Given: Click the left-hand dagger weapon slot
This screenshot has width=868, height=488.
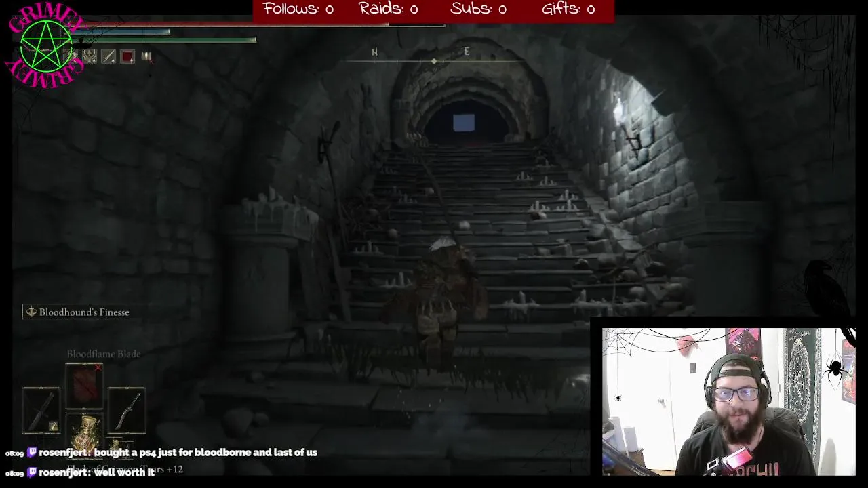Looking at the screenshot, I should click(41, 411).
